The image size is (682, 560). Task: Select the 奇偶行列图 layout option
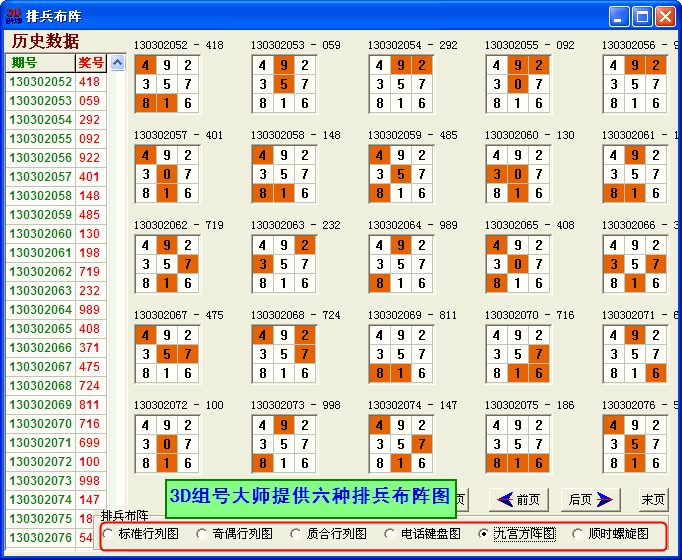[202, 534]
